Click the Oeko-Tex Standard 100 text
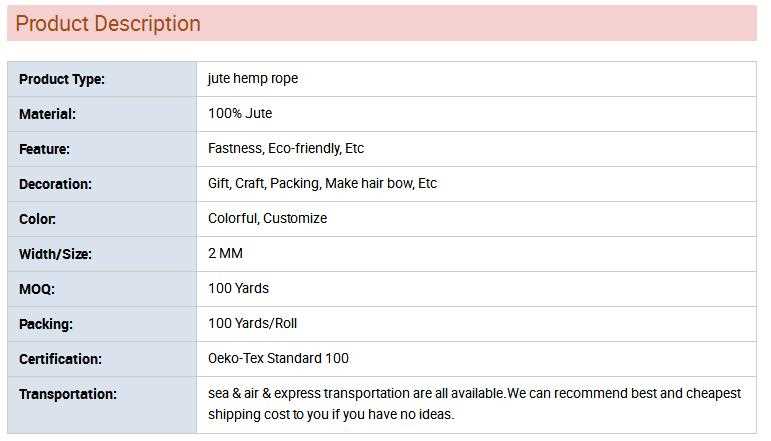The image size is (771, 441). [278, 359]
